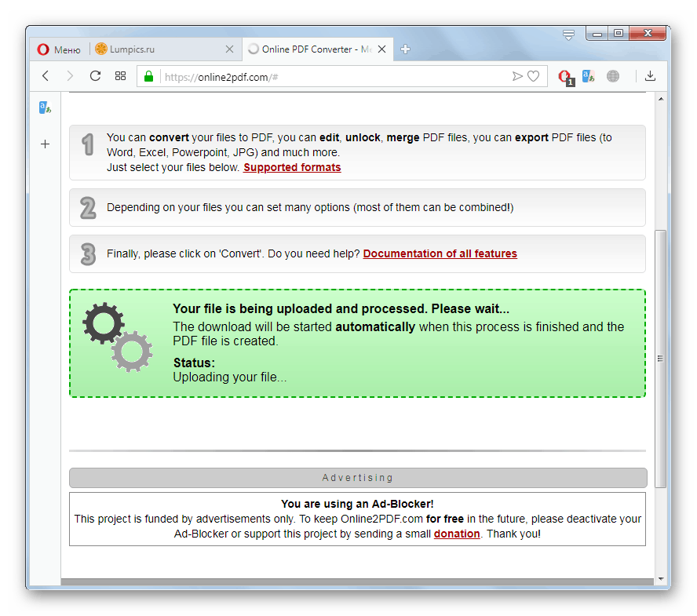Open translator icon in the sidebar
Viewport: 697px width, 616px height.
click(x=45, y=108)
